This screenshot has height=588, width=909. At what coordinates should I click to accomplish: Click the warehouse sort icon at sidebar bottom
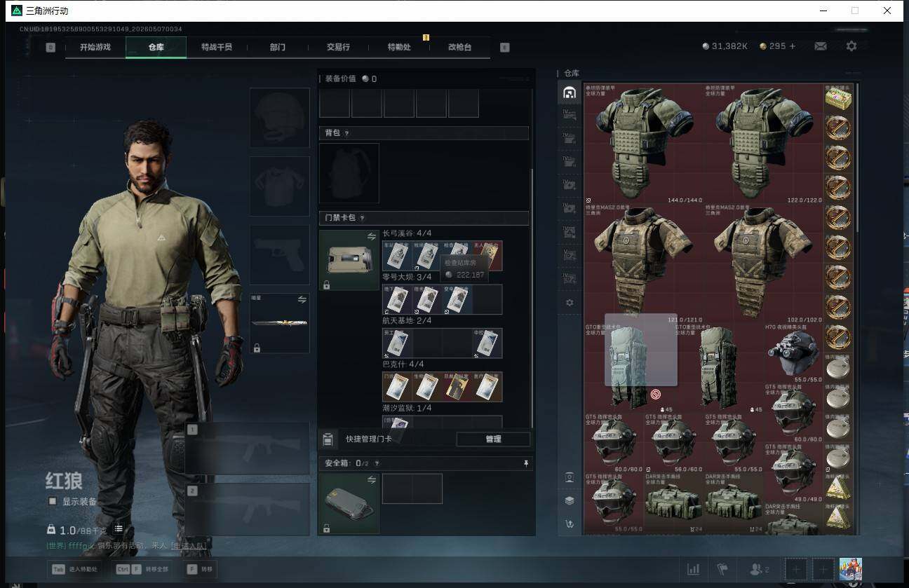click(x=570, y=524)
